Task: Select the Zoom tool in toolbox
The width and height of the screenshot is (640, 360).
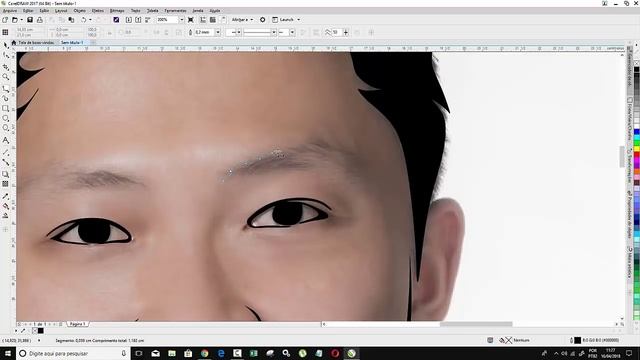Action: tap(6, 77)
